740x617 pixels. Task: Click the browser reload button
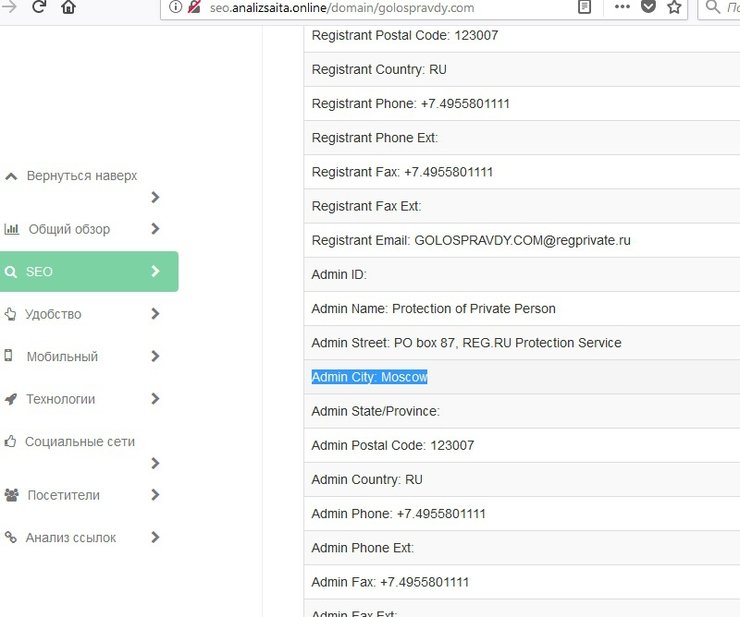pyautogui.click(x=39, y=7)
